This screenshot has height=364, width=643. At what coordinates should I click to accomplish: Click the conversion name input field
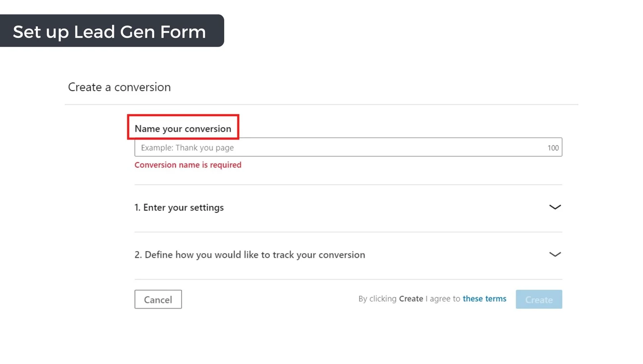pyautogui.click(x=348, y=147)
